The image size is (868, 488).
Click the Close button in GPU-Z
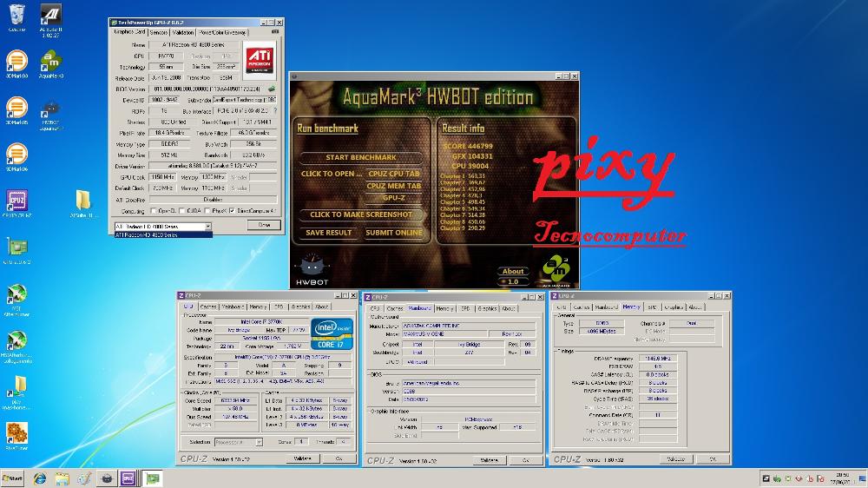point(264,225)
